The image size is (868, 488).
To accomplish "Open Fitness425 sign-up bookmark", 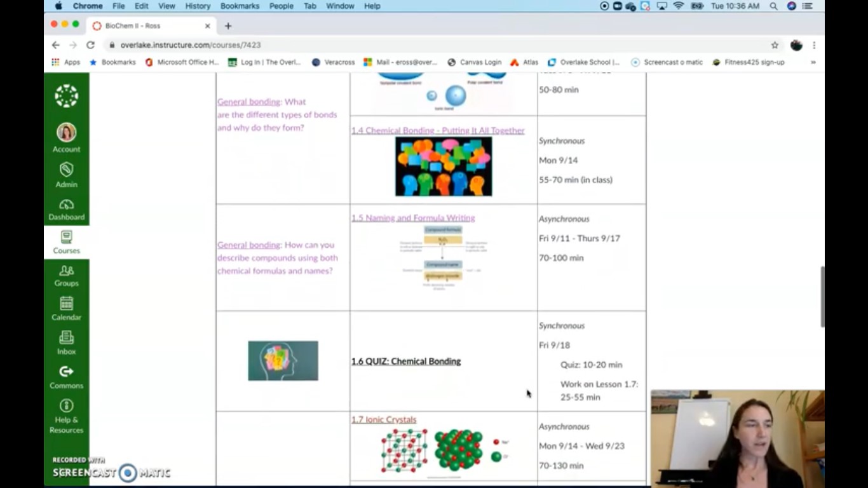I will click(749, 62).
